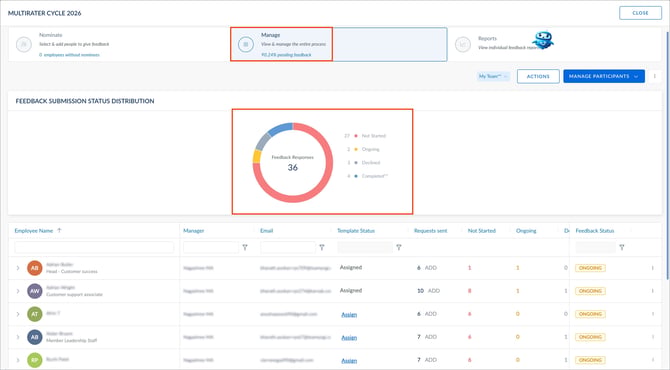670x370 pixels.
Task: Click Assign link in Member Leadership Staff row
Action: tap(349, 338)
